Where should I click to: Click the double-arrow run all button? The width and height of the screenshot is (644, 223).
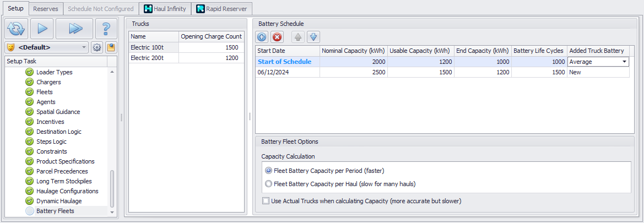(74, 28)
